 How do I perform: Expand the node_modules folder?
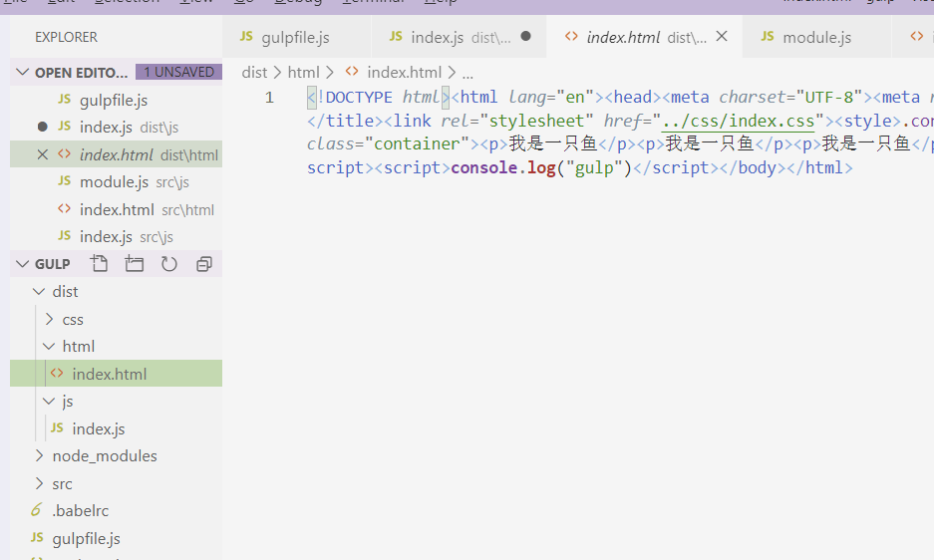coord(39,455)
